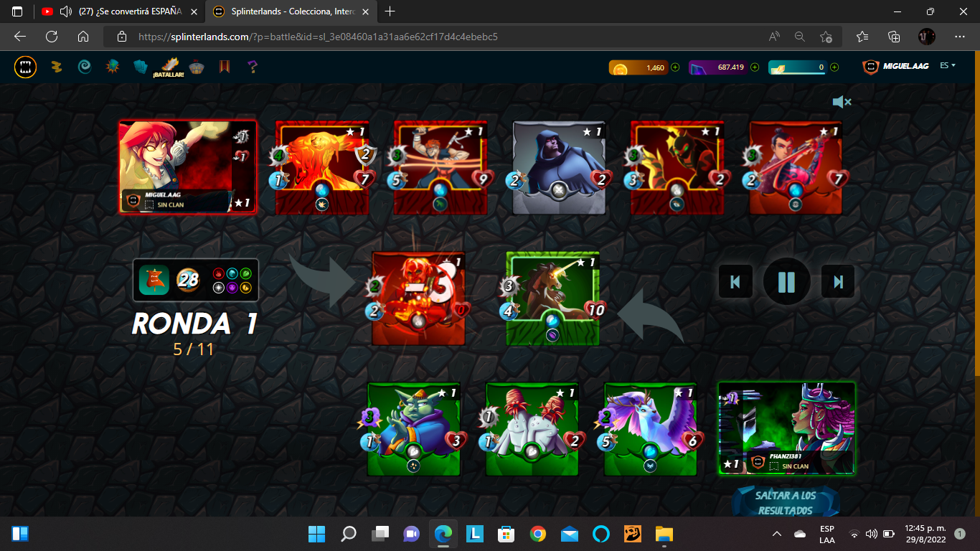Open the Edge Settings and more menu
980x551 pixels.
tap(960, 37)
